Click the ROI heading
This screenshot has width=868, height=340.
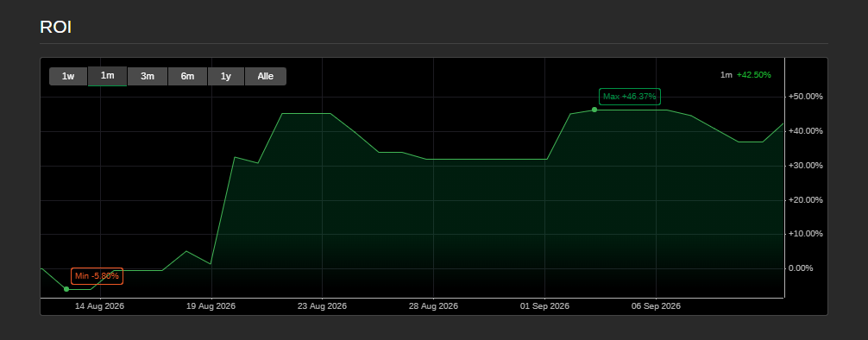tap(56, 27)
